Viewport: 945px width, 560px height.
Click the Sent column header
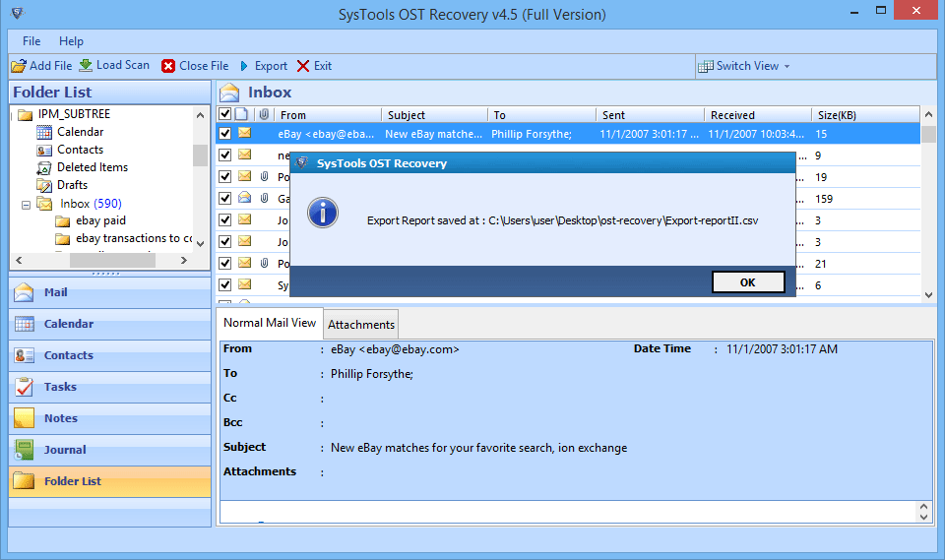click(x=650, y=114)
